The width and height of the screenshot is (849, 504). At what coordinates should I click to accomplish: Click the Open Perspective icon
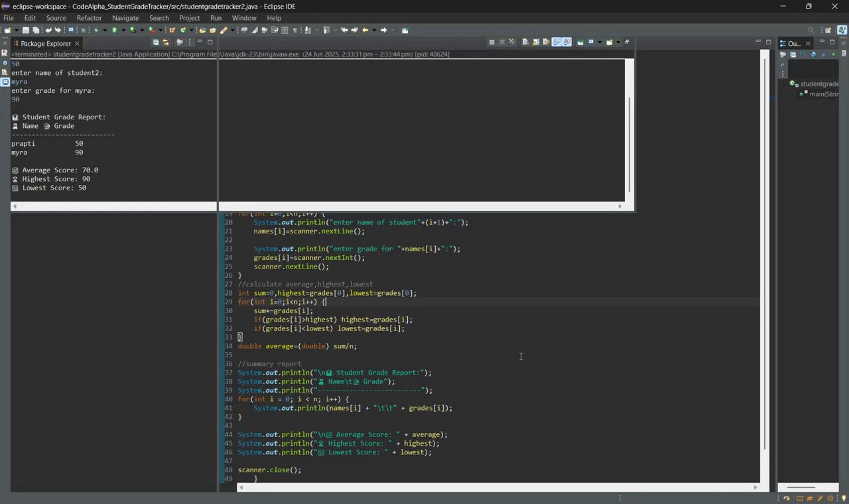coord(828,30)
